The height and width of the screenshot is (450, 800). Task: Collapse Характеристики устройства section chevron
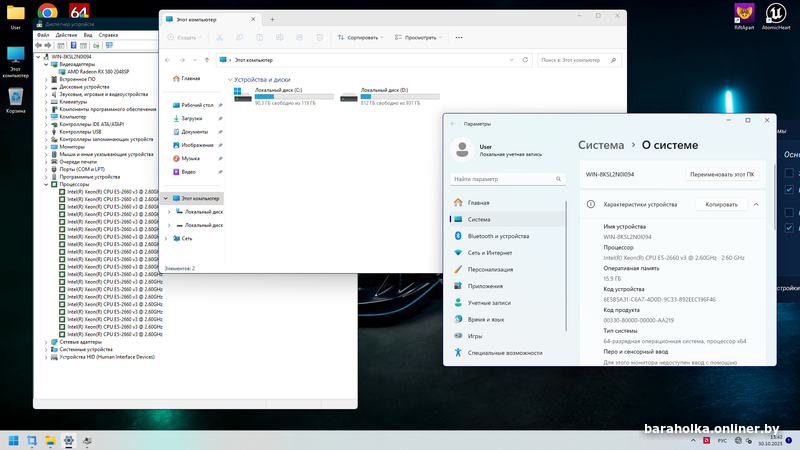[x=756, y=204]
